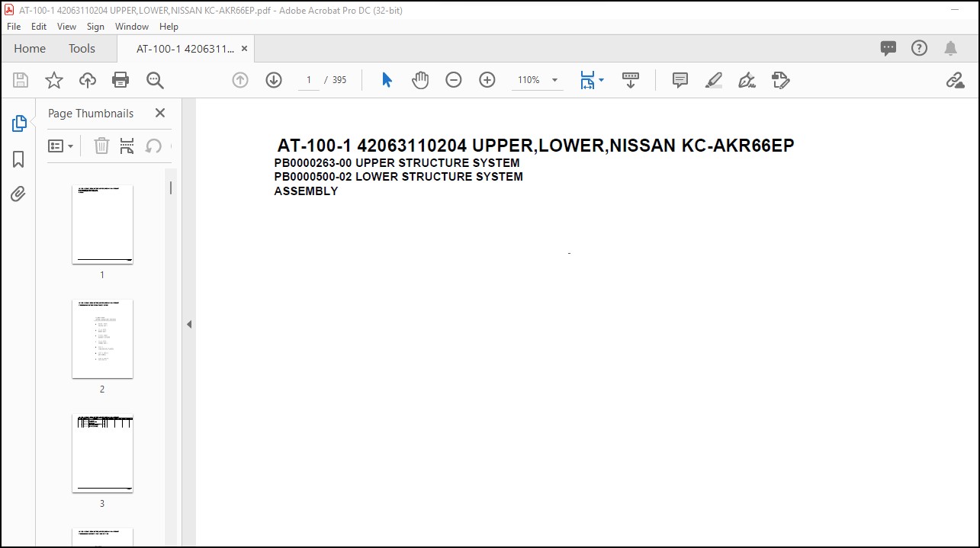Go to previous page arrow

click(x=240, y=80)
